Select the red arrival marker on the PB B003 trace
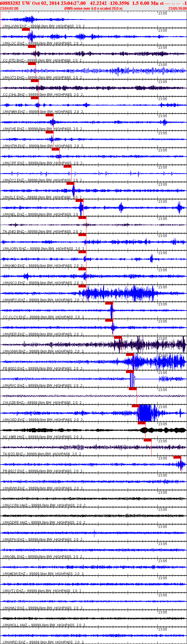This screenshot has height=644, width=187. (130, 354)
